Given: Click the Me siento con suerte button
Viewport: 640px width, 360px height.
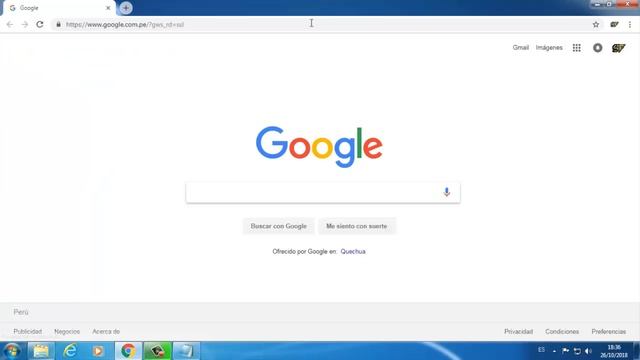Looking at the screenshot, I should 356,226.
